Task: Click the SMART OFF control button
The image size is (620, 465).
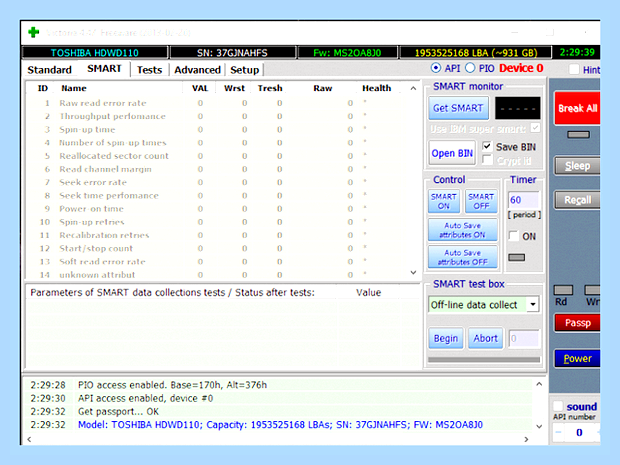Action: click(481, 201)
